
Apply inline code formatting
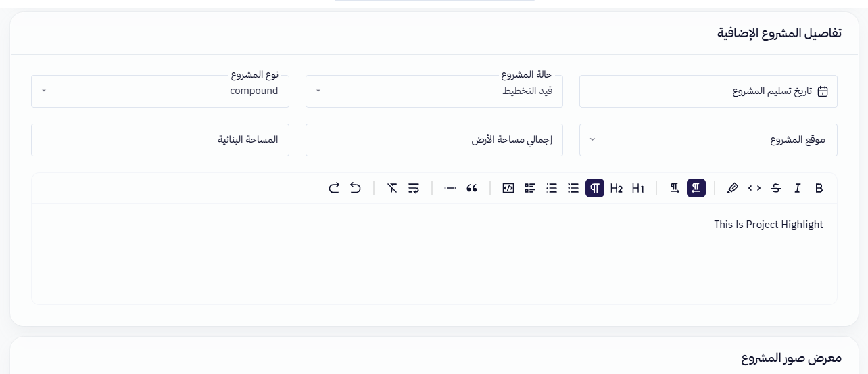click(x=754, y=188)
